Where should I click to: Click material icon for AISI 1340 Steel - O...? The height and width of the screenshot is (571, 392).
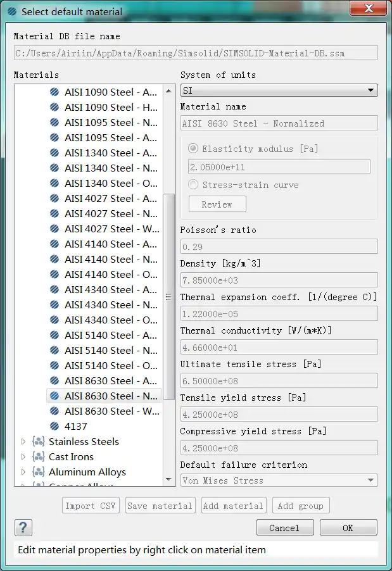(x=54, y=183)
